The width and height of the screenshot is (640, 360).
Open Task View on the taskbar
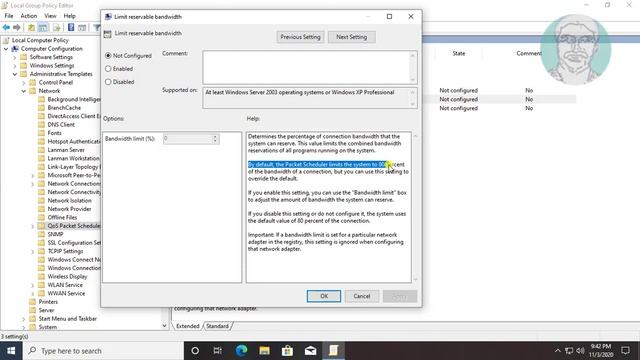pos(218,351)
